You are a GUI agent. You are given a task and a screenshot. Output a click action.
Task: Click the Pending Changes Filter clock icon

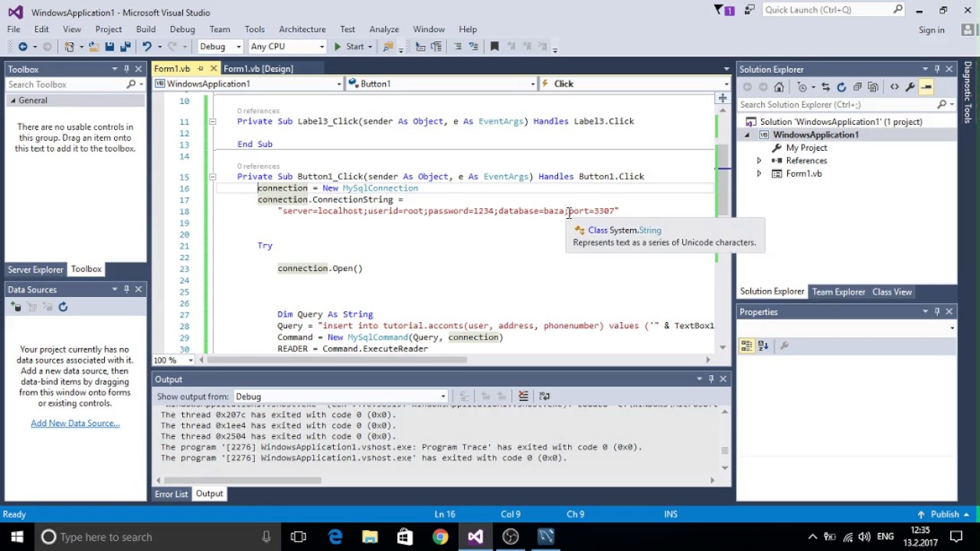pyautogui.click(x=802, y=87)
